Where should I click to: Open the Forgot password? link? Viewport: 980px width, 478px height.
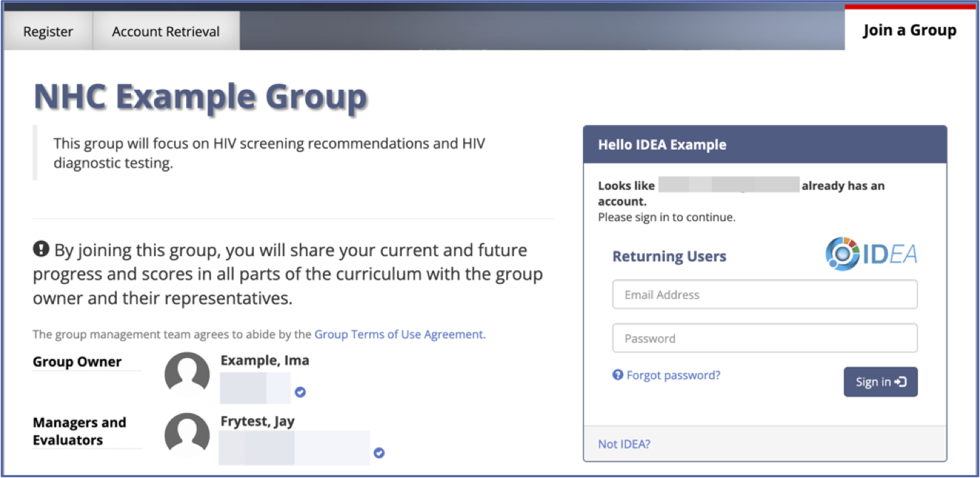pos(674,375)
